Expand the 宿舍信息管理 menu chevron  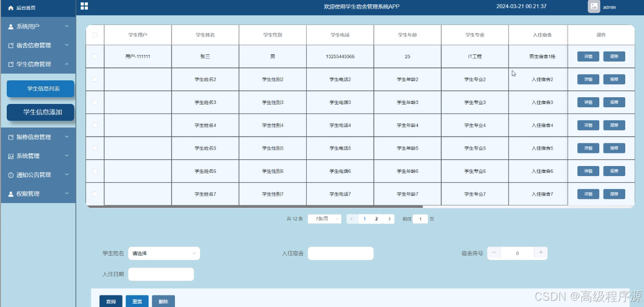coord(67,45)
